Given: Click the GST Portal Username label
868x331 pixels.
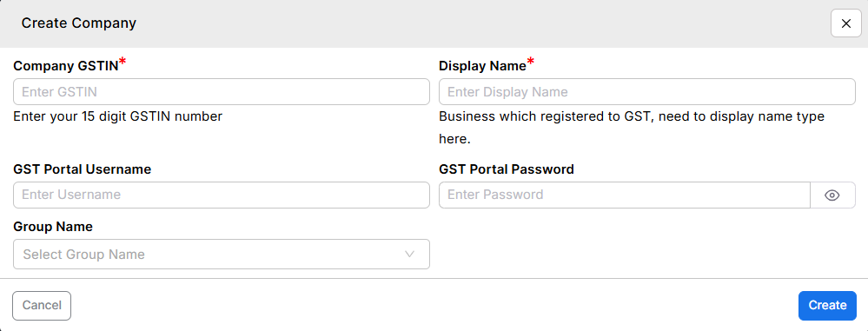Looking at the screenshot, I should coord(82,169).
